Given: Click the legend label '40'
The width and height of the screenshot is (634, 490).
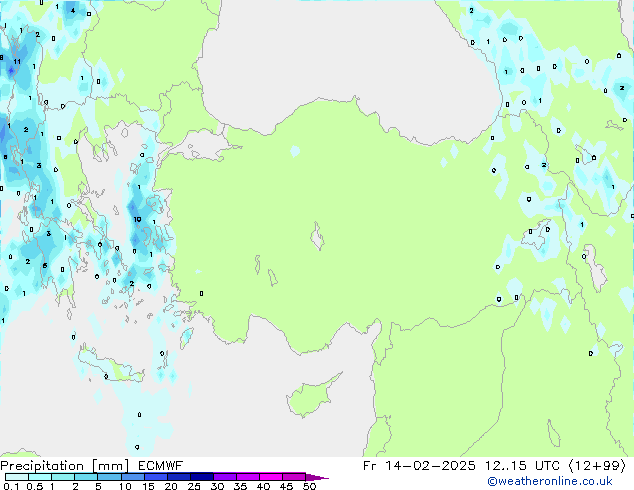Looking at the screenshot, I should click(263, 486).
